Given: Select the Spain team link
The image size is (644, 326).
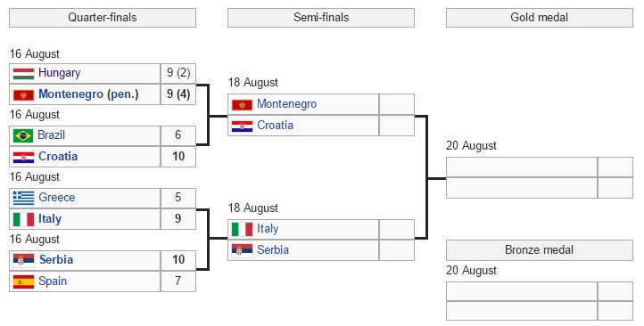Looking at the screenshot, I should point(53,281).
